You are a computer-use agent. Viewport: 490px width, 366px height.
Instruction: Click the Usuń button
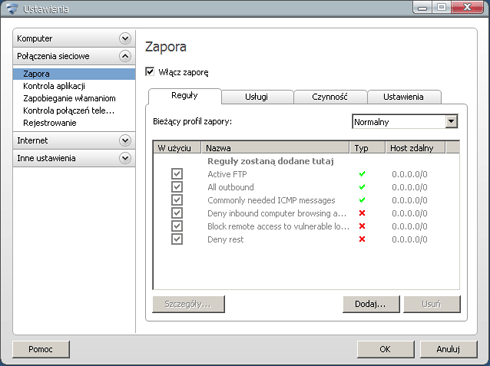432,304
